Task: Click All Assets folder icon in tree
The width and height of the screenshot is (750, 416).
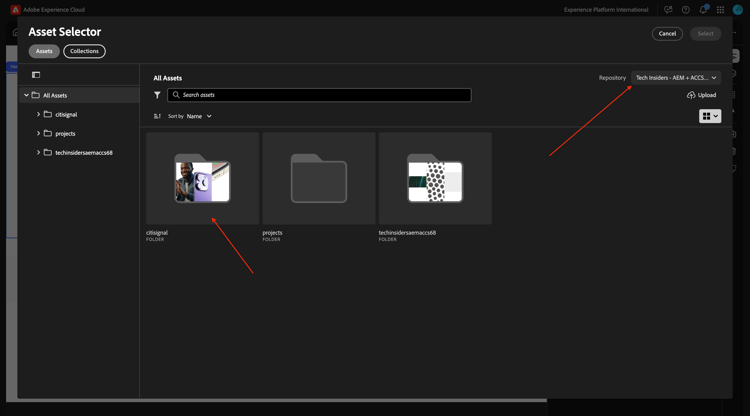Action: (x=35, y=95)
